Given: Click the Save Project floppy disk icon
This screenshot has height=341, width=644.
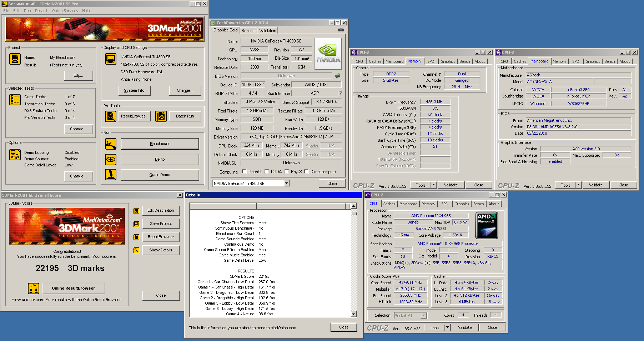Looking at the screenshot, I should pyautogui.click(x=136, y=224).
